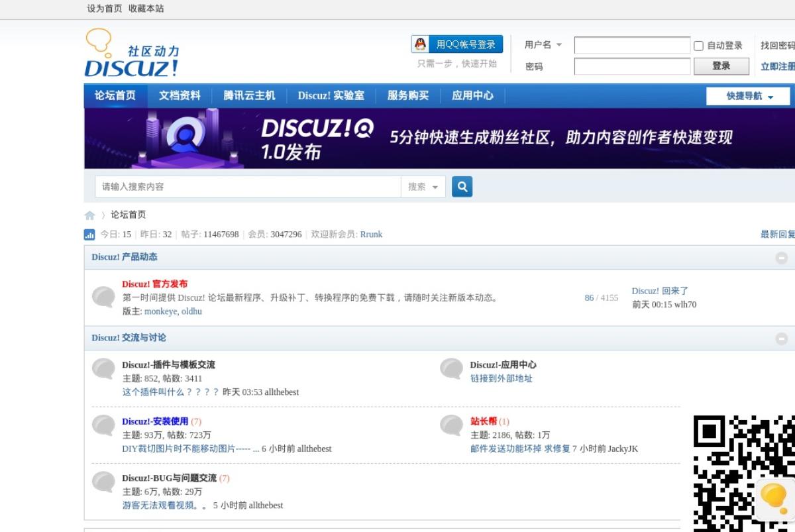Open the 邮件发送功能坏掉 求修复 post
The height and width of the screenshot is (532, 795).
point(520,449)
